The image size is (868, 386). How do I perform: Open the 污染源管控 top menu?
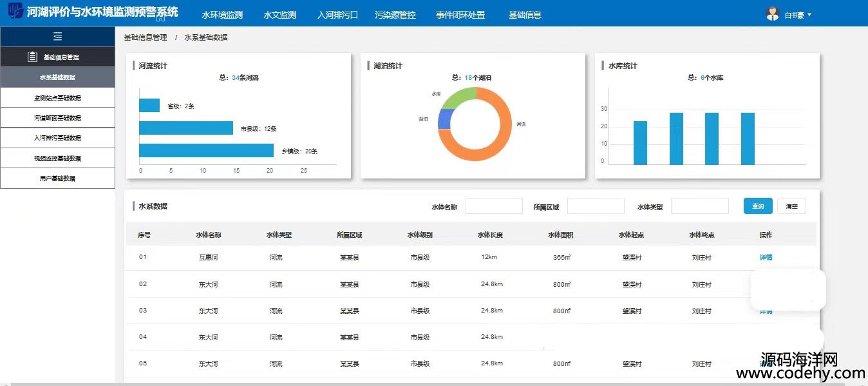pyautogui.click(x=395, y=15)
